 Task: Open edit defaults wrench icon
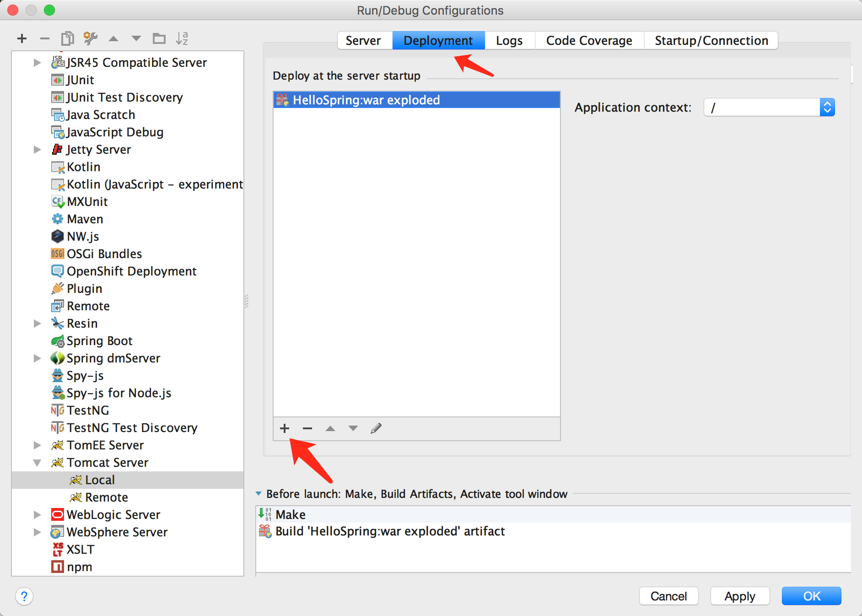coord(90,38)
